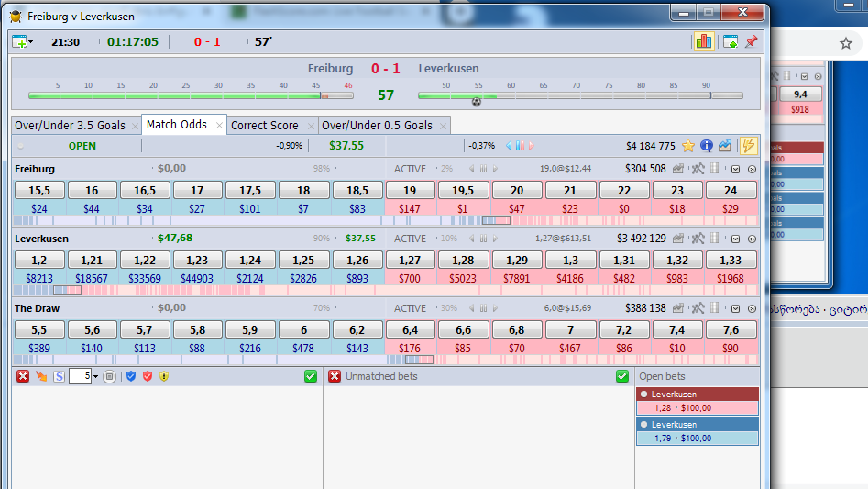
Task: Toggle the market status circle beside OPEN
Action: pyautogui.click(x=21, y=146)
